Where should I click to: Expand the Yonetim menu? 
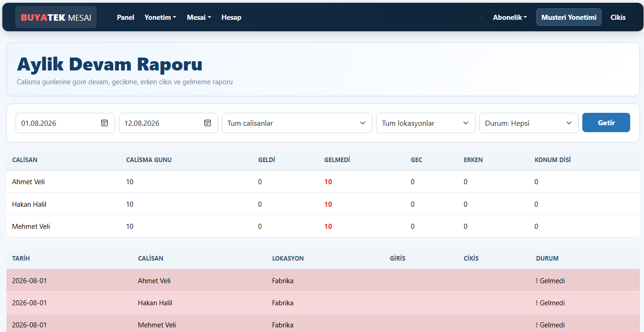tap(160, 17)
